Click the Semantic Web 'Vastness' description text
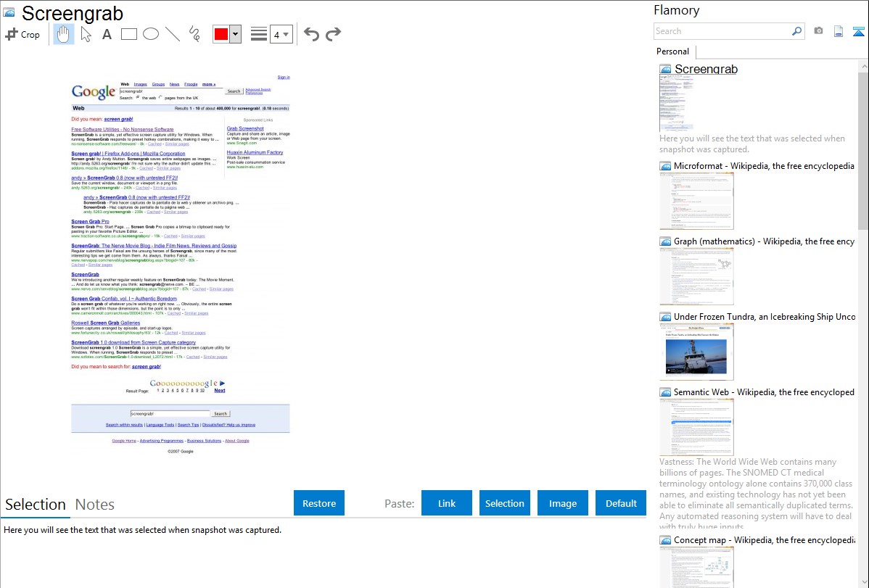 pos(756,494)
